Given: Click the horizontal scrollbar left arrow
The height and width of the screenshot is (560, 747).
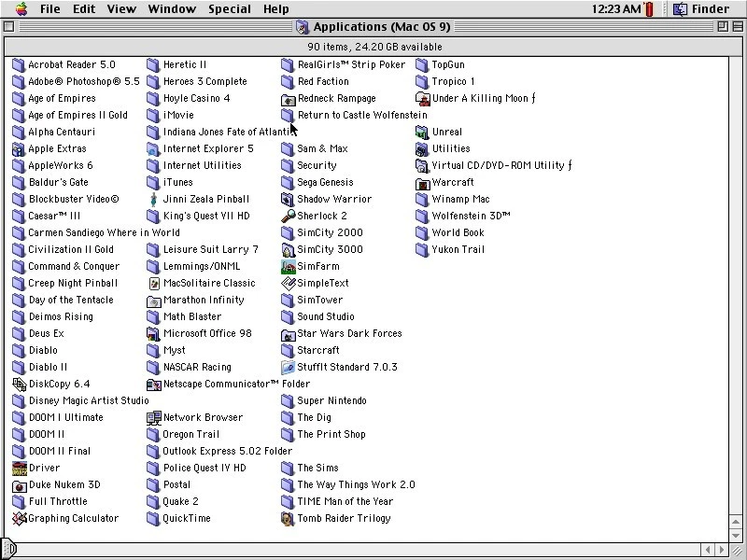Looking at the screenshot, I should pyautogui.click(x=709, y=549).
